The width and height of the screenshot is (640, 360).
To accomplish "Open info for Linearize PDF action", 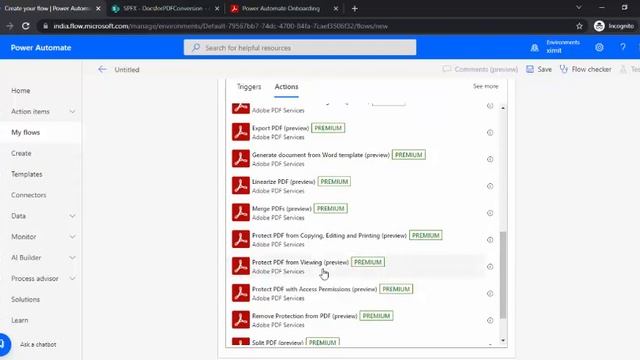I will click(490, 186).
